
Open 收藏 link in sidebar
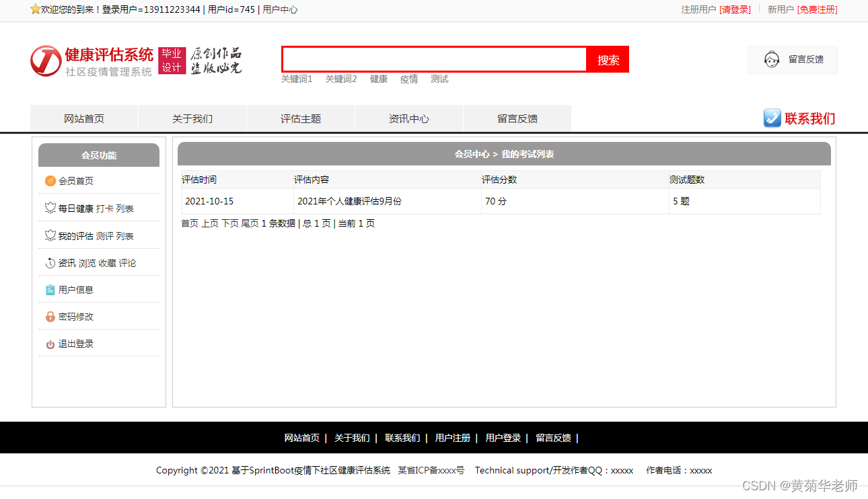pyautogui.click(x=108, y=263)
